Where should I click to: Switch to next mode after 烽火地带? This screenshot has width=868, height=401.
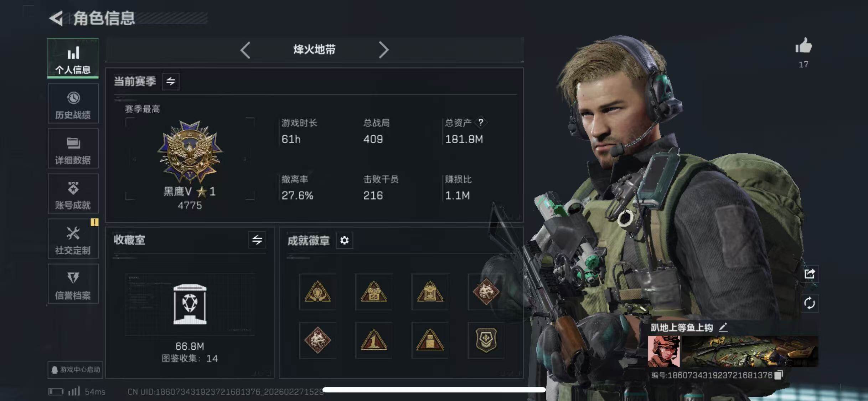click(383, 50)
